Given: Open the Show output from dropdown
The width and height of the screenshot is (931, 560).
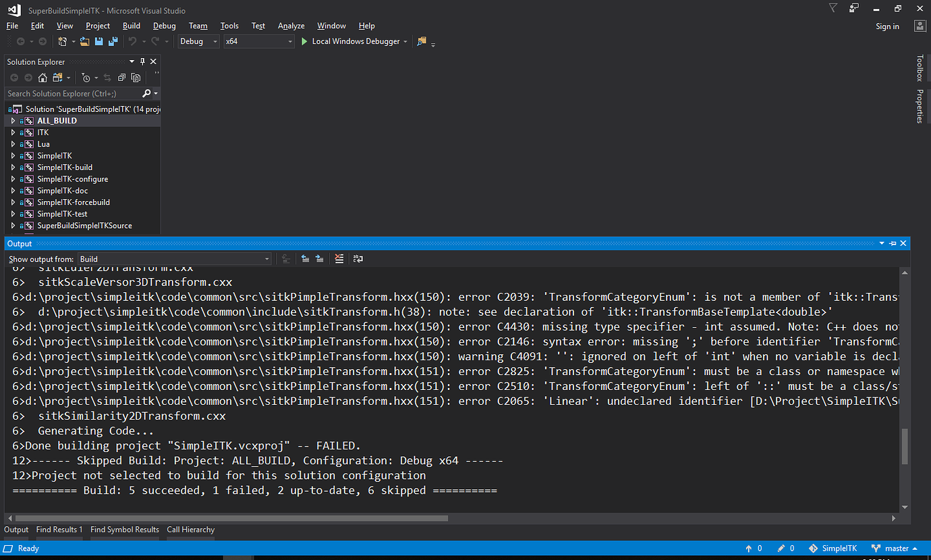Looking at the screenshot, I should click(266, 258).
